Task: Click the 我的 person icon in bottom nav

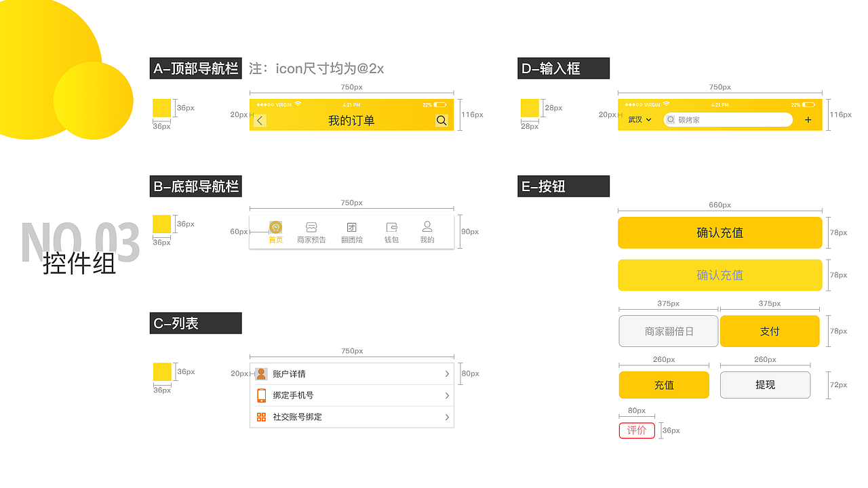Action: click(427, 227)
